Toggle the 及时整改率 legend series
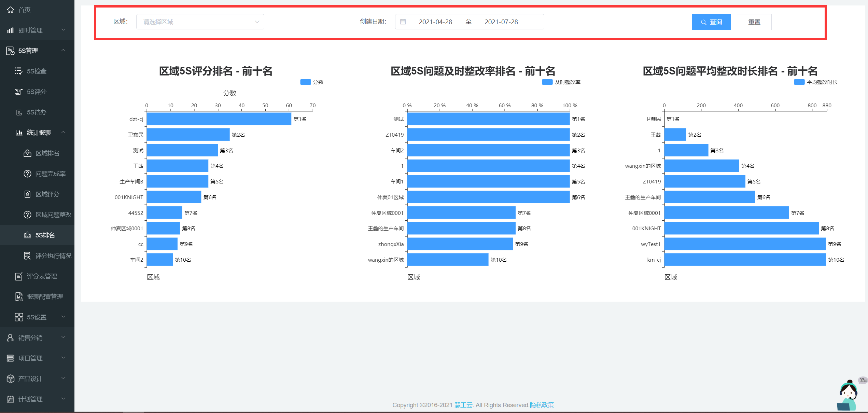 [x=547, y=82]
